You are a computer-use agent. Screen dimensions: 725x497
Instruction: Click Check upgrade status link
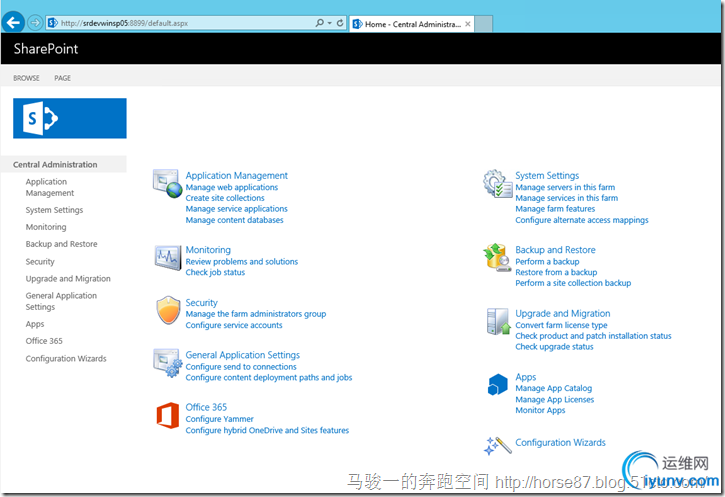554,347
